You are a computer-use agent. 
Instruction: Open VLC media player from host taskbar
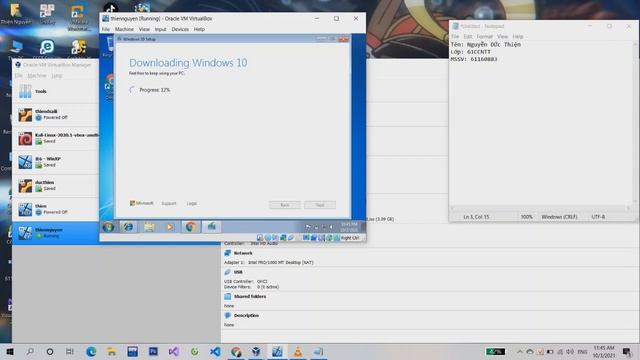click(x=298, y=351)
